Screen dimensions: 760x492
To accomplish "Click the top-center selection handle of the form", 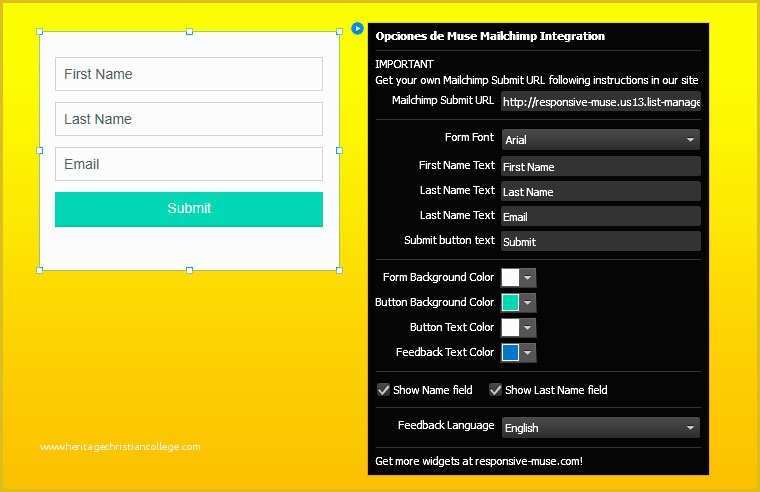I will (x=190, y=32).
